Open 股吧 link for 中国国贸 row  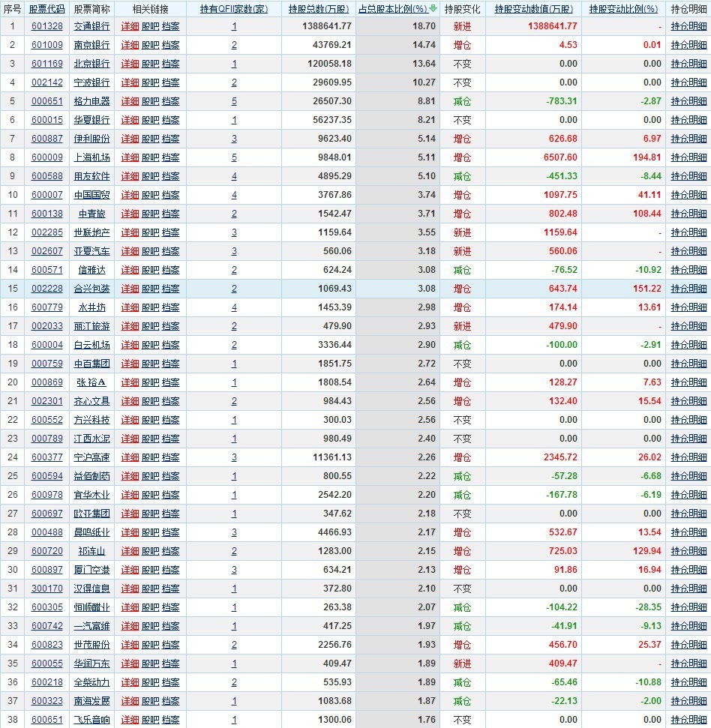[151, 195]
